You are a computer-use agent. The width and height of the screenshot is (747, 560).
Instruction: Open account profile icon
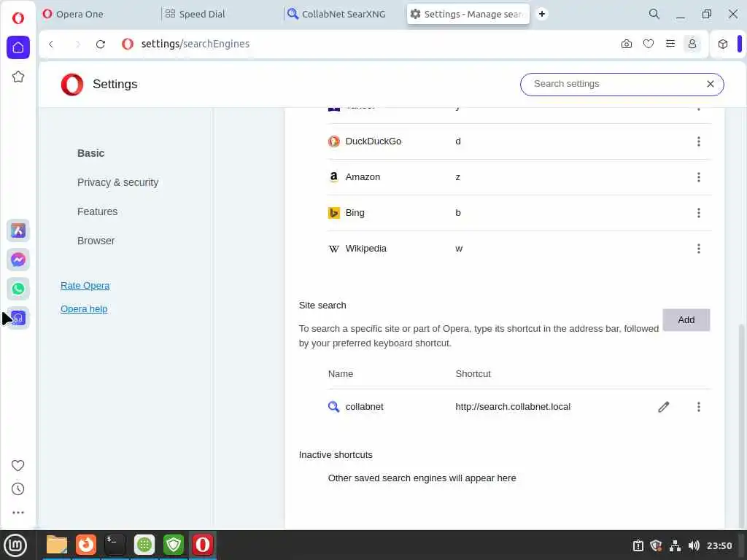(x=692, y=44)
